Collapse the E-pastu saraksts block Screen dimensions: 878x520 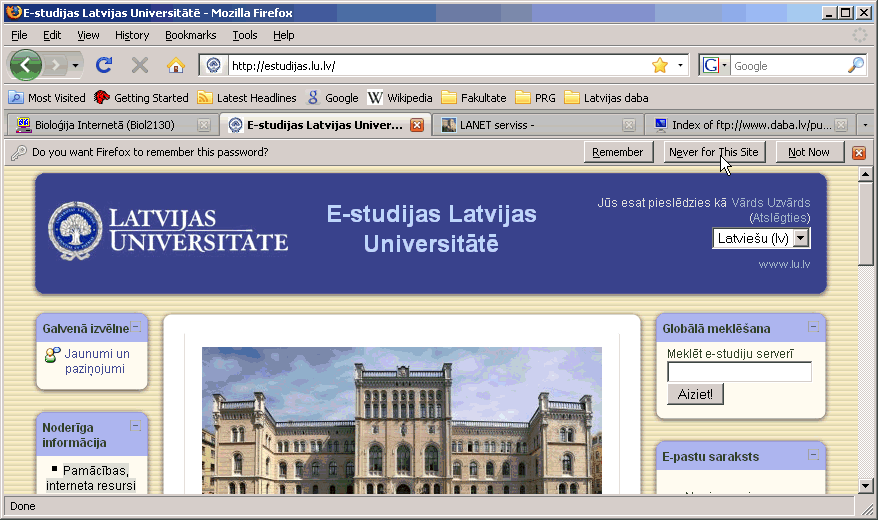[814, 455]
